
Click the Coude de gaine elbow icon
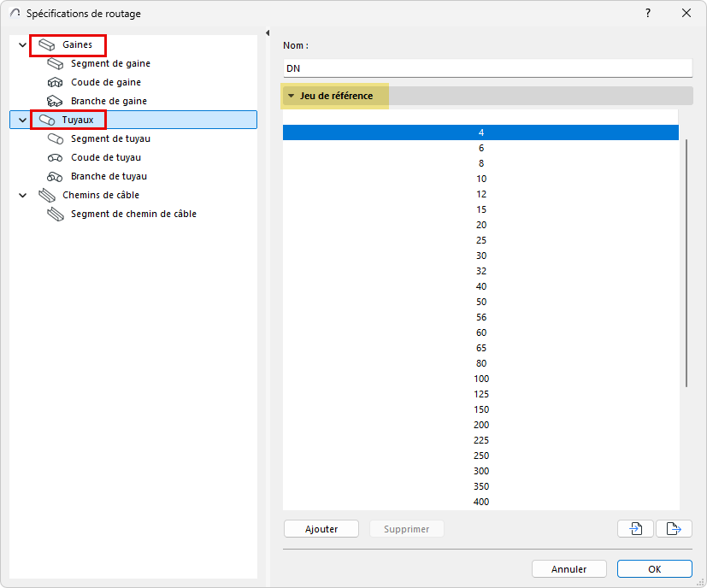click(55, 83)
